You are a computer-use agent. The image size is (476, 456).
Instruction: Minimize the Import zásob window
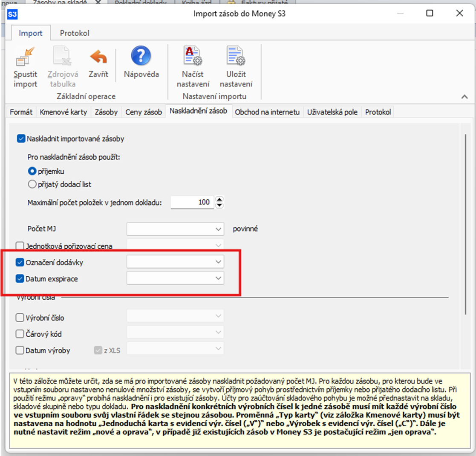pyautogui.click(x=401, y=13)
